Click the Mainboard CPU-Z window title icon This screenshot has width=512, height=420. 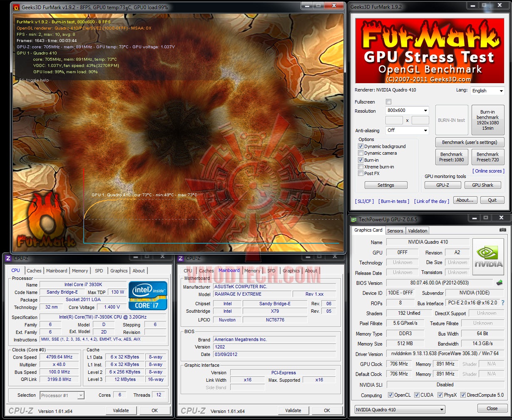point(181,258)
